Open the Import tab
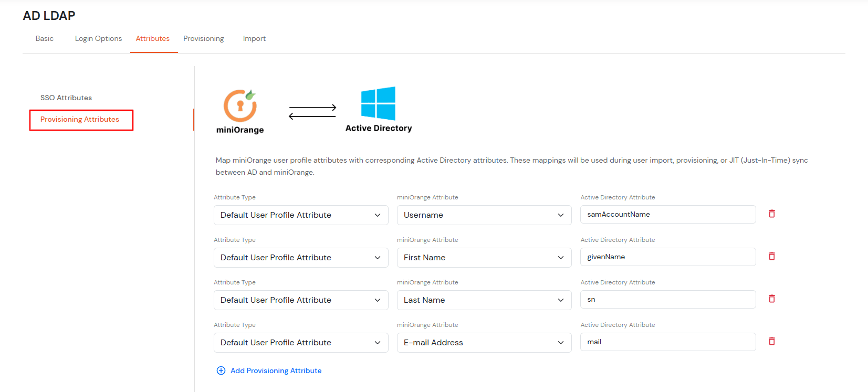The height and width of the screenshot is (392, 868). (x=254, y=38)
